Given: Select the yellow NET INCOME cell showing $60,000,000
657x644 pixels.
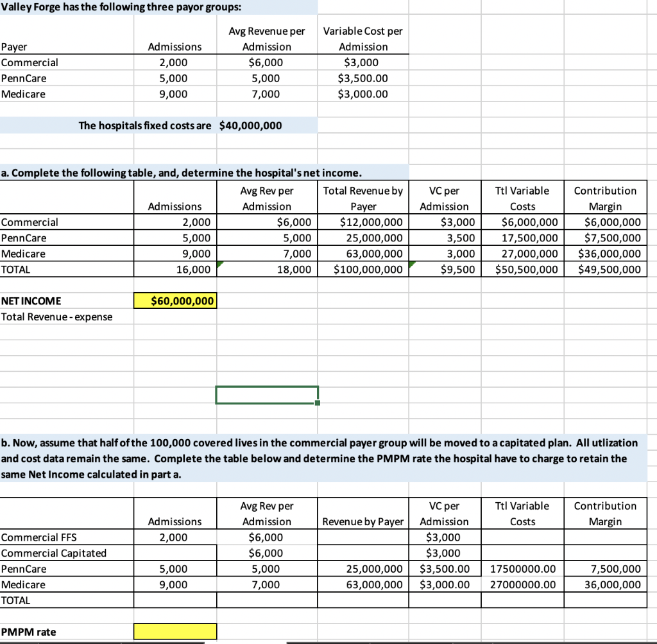Looking at the screenshot, I should 175,300.
